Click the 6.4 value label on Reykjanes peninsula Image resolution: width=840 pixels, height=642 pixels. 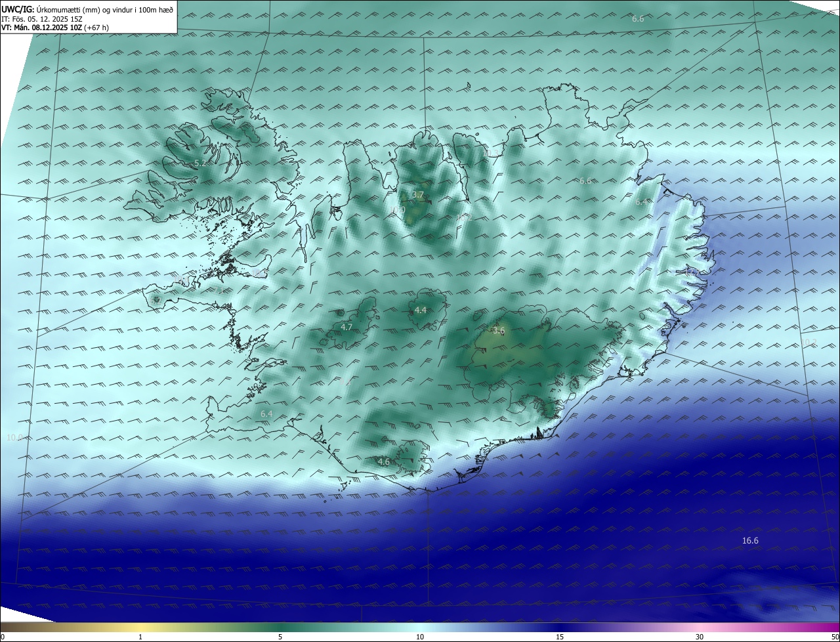coord(266,414)
